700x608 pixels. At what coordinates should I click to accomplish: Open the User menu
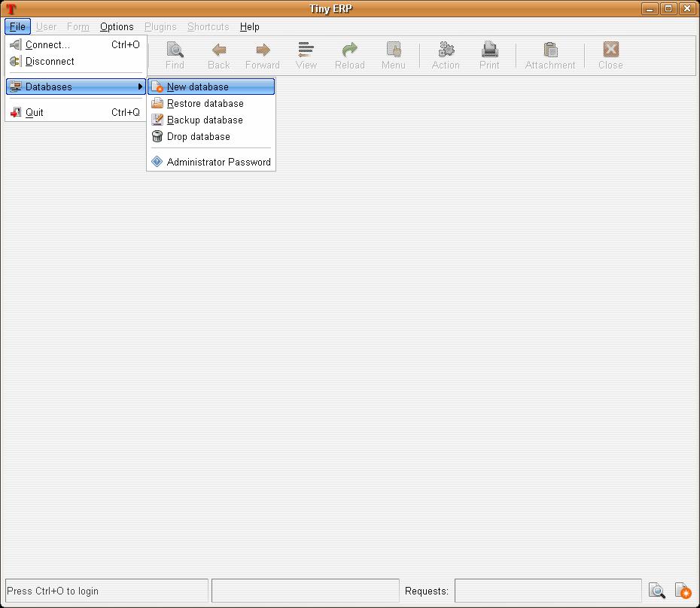(46, 27)
